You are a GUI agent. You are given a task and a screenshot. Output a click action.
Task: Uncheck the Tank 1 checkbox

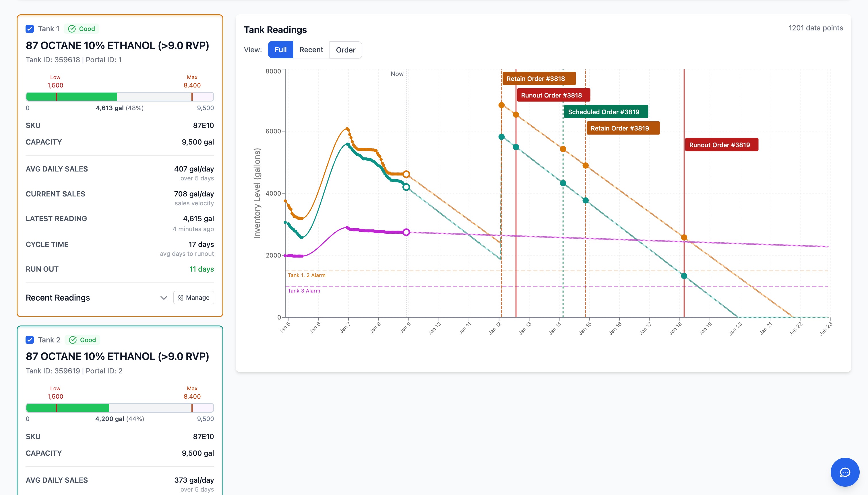coord(30,29)
